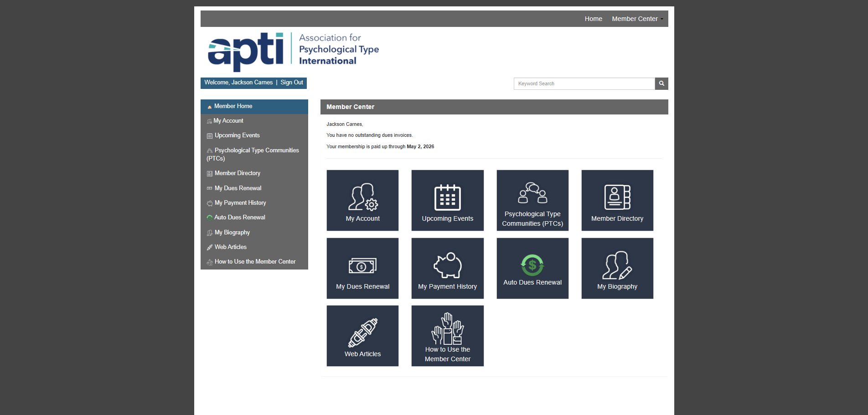Click inside the Keyword Search field

tap(584, 83)
